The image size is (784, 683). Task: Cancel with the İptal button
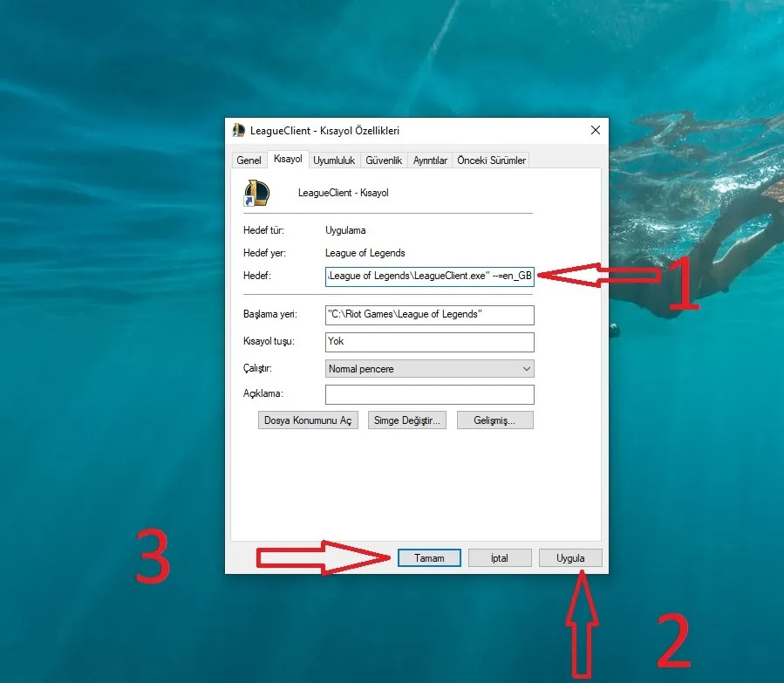coord(500,558)
